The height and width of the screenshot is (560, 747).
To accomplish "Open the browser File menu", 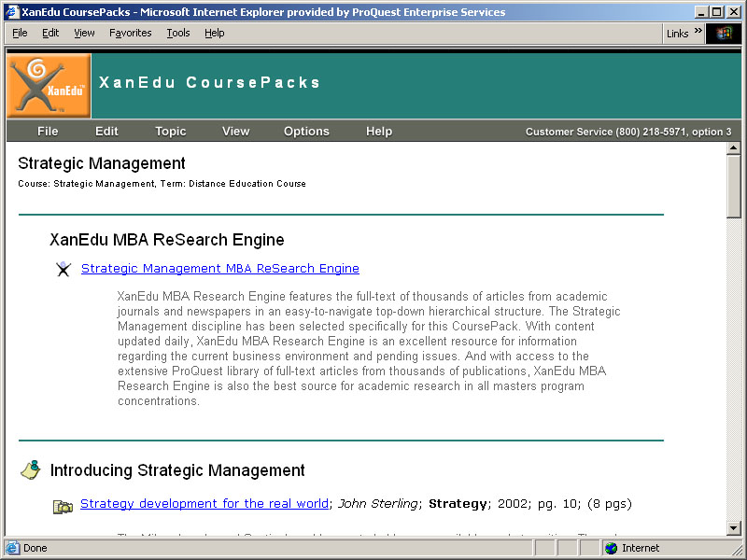I will pos(20,33).
